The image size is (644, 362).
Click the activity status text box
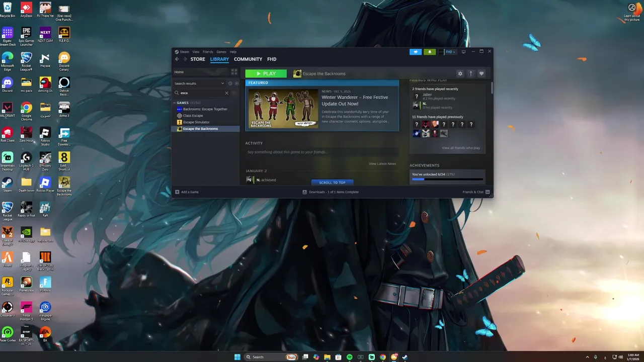[322, 152]
